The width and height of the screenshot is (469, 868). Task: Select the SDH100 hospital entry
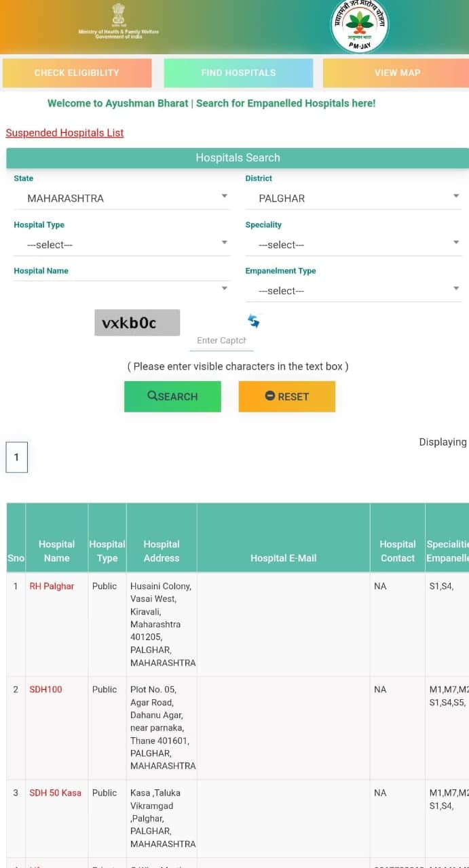click(45, 689)
